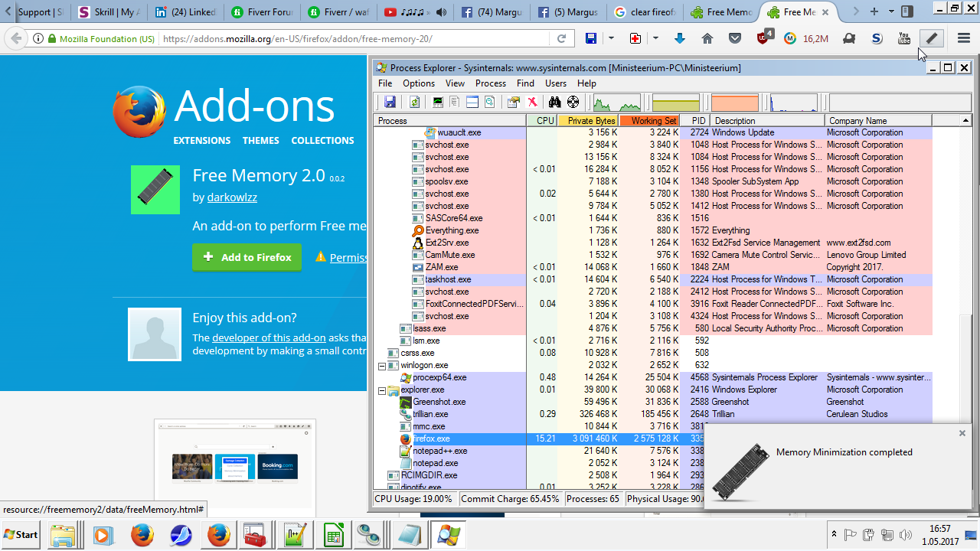Sort by the CPU column header

coord(541,121)
